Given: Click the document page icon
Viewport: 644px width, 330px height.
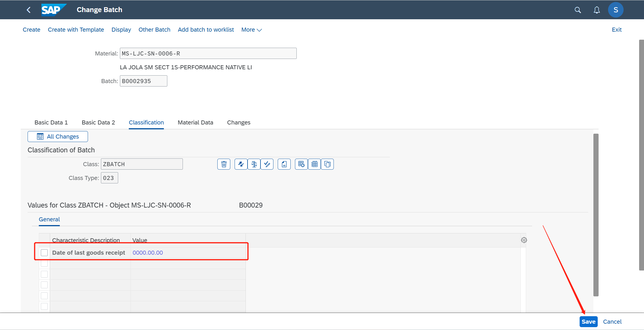Looking at the screenshot, I should (284, 164).
